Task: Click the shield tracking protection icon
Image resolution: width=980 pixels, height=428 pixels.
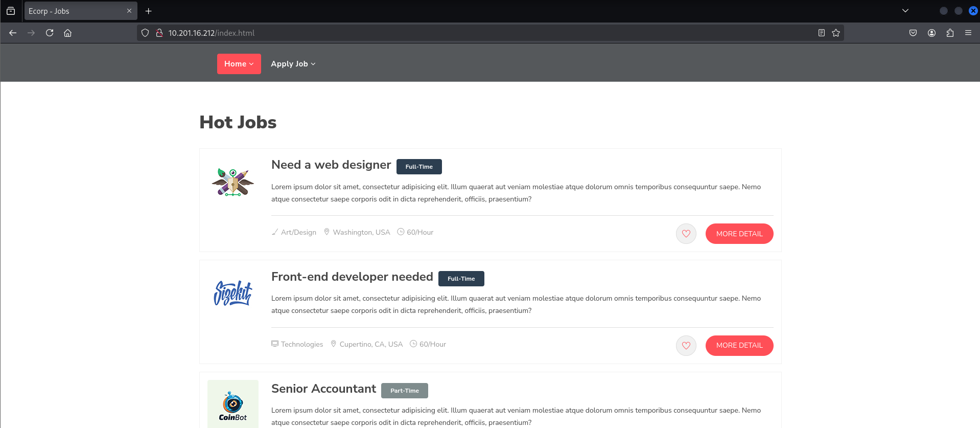Action: [145, 33]
